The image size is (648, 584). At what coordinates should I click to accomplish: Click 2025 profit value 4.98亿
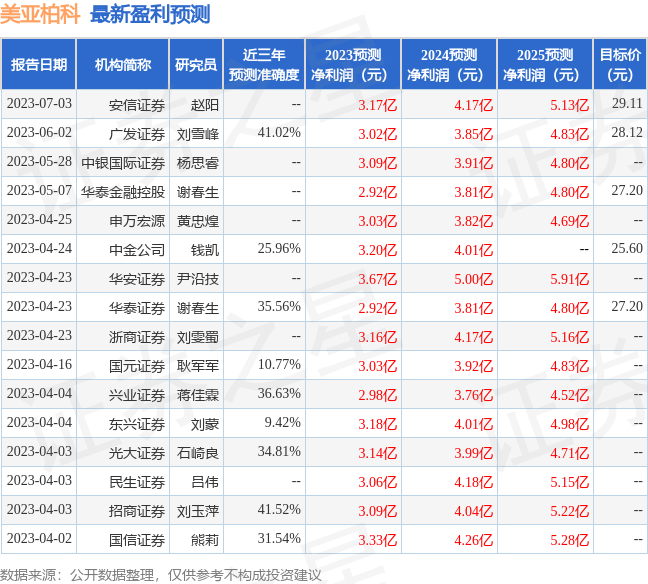(569, 424)
